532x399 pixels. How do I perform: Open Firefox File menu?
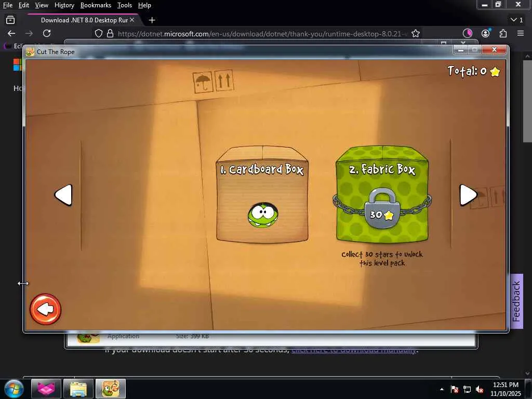7,5
